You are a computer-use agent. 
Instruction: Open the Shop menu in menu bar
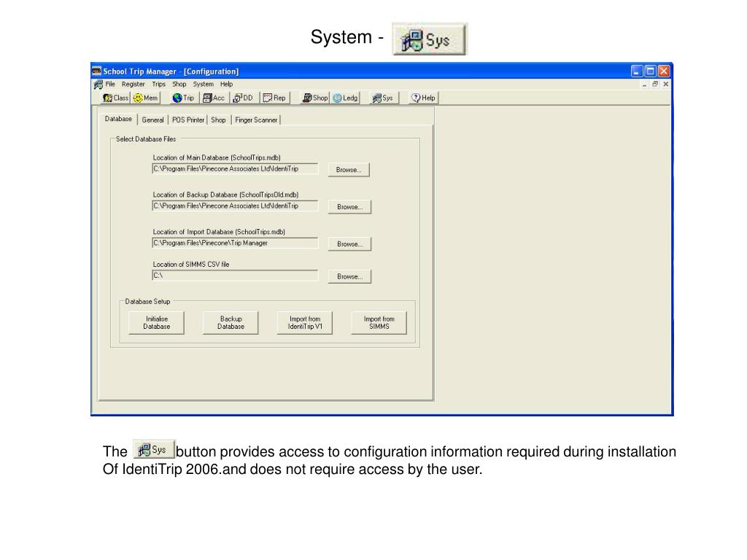[x=179, y=85]
